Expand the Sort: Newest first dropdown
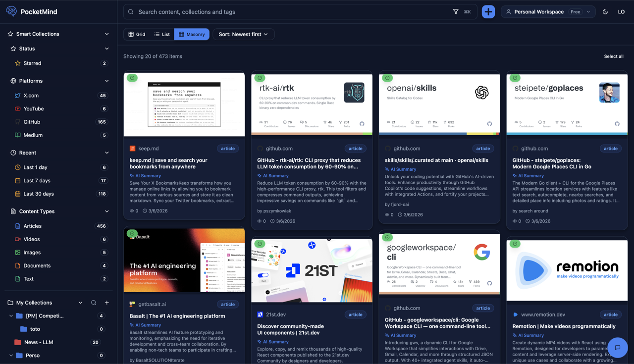The height and width of the screenshot is (364, 634). pos(243,34)
